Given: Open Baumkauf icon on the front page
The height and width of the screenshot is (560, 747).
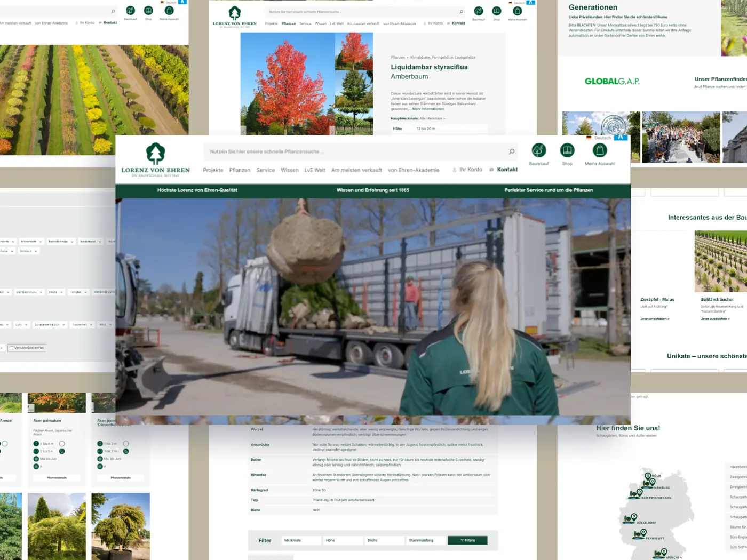Looking at the screenshot, I should pos(539,150).
